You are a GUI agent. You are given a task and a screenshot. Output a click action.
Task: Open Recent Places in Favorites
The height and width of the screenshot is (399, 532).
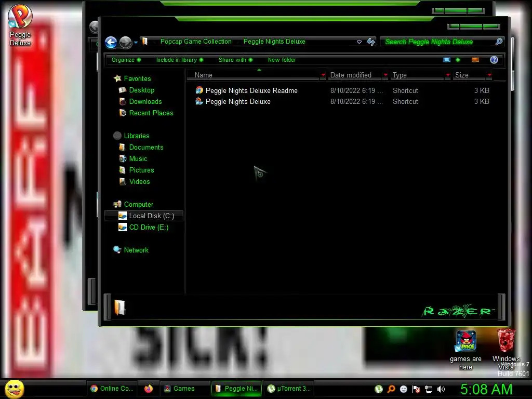(x=151, y=113)
